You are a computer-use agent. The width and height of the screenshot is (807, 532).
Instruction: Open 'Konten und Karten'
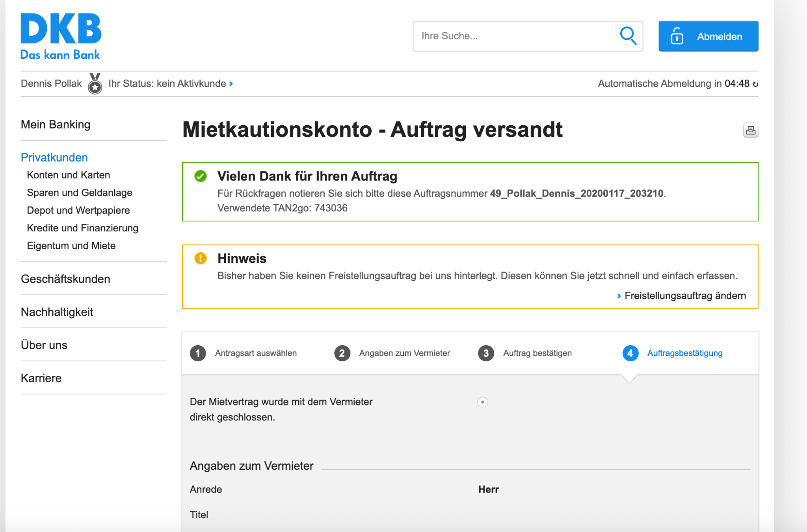[x=69, y=175]
